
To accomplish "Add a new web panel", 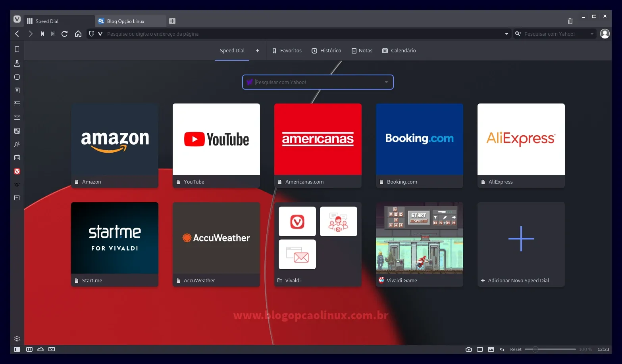I will click(17, 197).
